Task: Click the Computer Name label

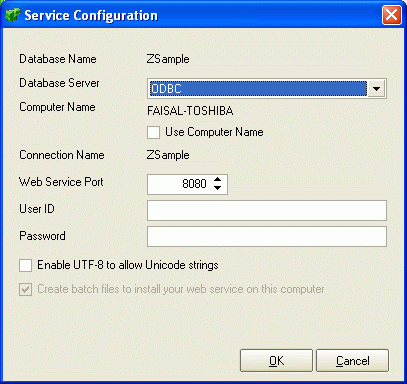Action: pos(57,107)
